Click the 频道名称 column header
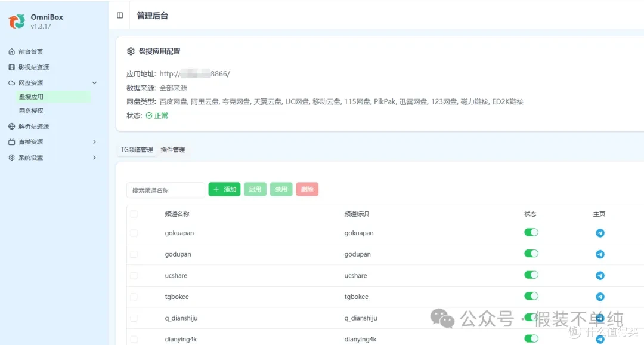This screenshot has width=644, height=345. tap(177, 214)
